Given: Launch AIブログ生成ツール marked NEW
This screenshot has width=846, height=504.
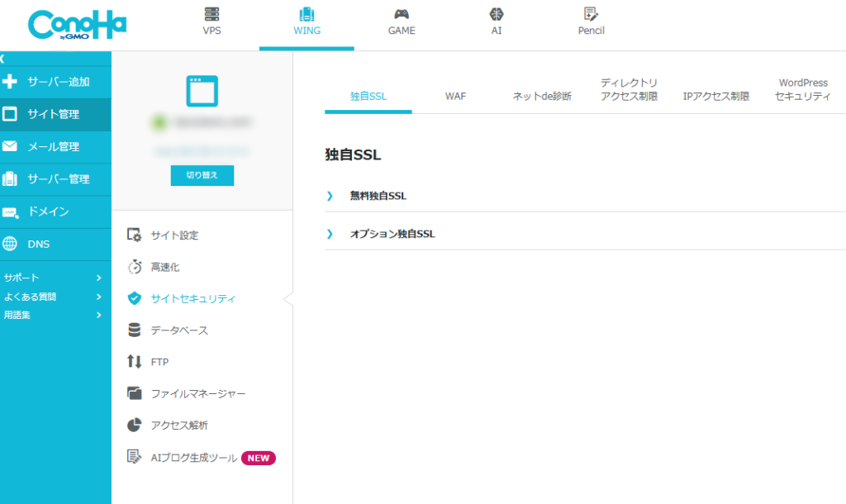Looking at the screenshot, I should click(x=192, y=456).
